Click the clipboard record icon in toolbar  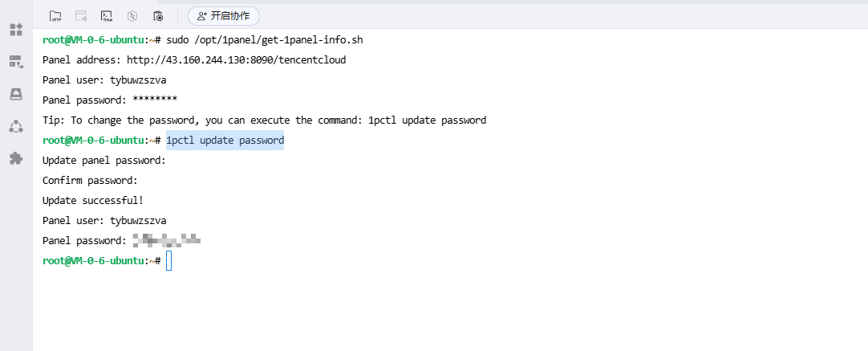(158, 16)
